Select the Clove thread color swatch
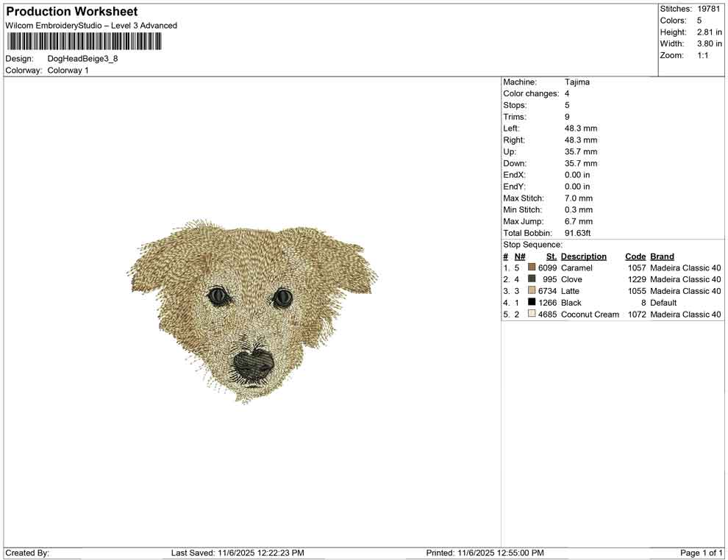The width and height of the screenshot is (728, 560). pos(532,279)
